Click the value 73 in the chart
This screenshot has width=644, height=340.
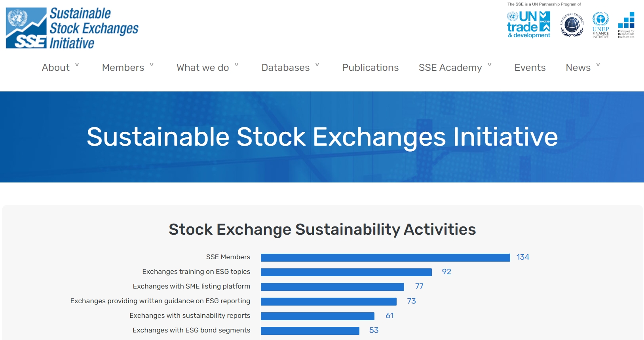412,301
